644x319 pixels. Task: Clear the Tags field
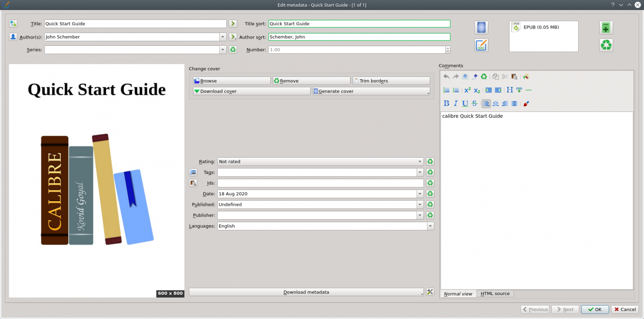pyautogui.click(x=430, y=172)
